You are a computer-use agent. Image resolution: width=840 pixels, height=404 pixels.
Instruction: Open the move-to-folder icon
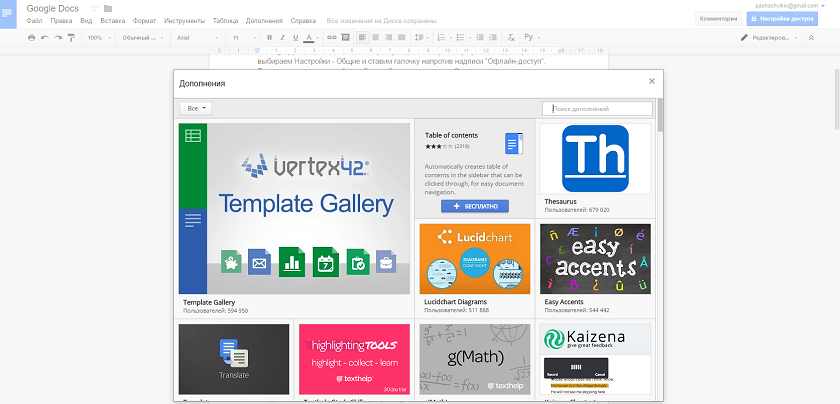pyautogui.click(x=108, y=9)
